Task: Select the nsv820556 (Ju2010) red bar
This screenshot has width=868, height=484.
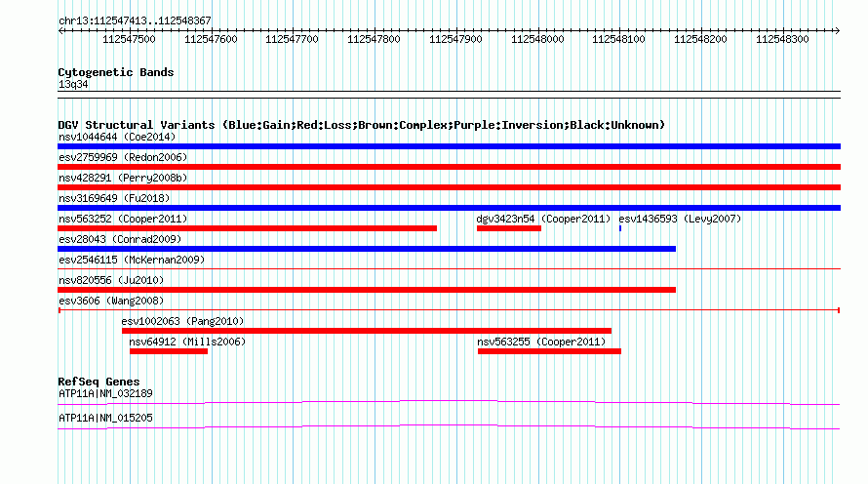Action: click(367, 290)
